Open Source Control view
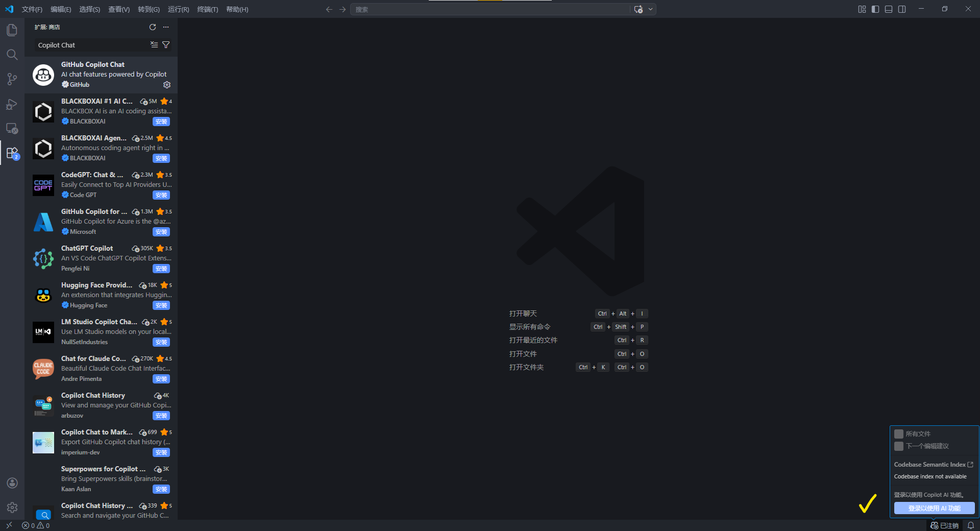Image resolution: width=980 pixels, height=531 pixels. 12,79
